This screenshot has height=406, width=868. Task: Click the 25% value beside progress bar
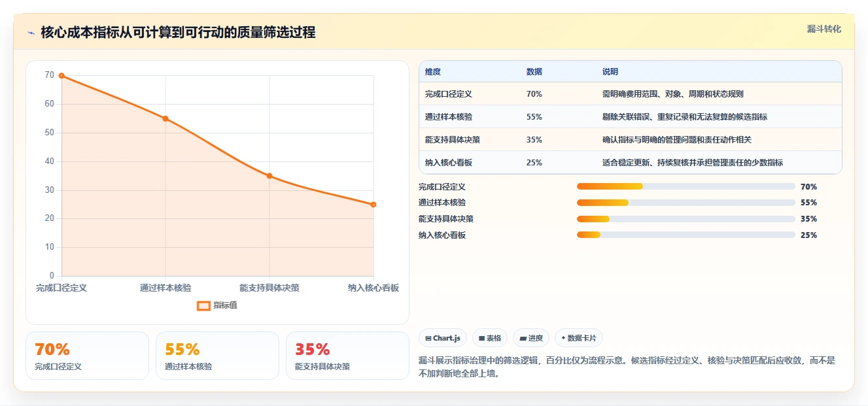808,235
